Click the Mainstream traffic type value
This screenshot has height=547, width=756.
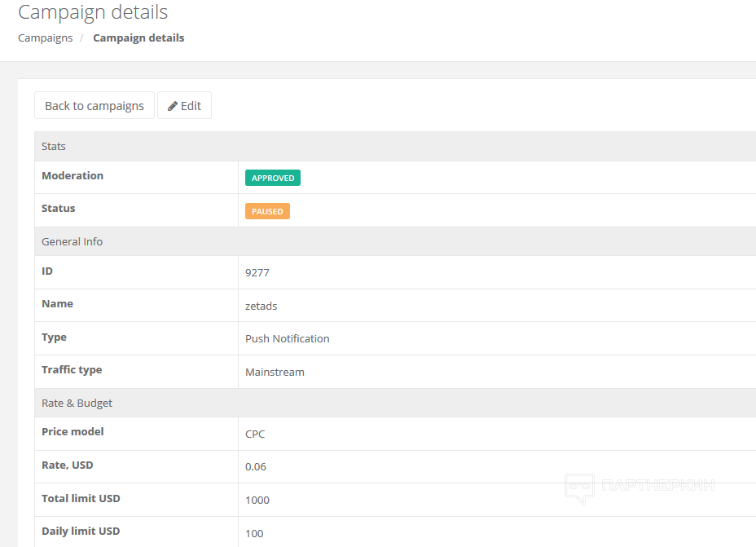tap(275, 372)
